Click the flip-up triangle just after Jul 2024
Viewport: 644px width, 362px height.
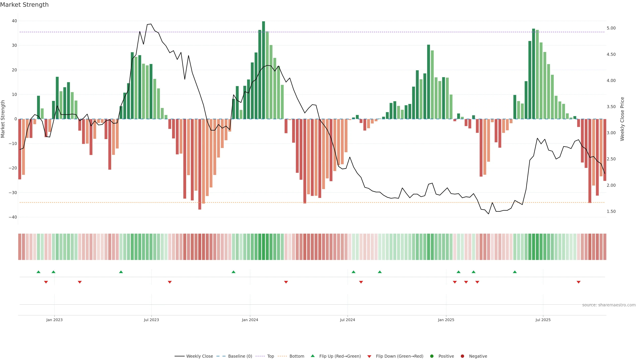tap(354, 272)
